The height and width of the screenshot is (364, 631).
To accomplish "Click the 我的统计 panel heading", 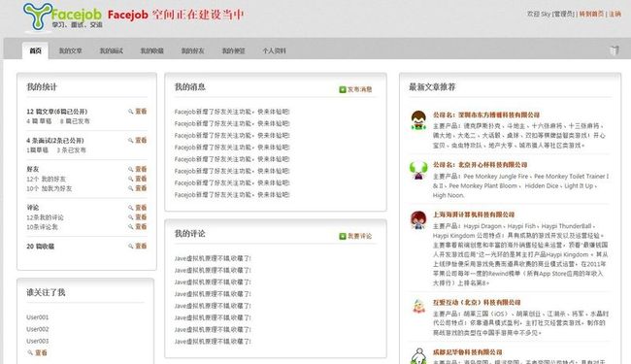I will [x=42, y=87].
